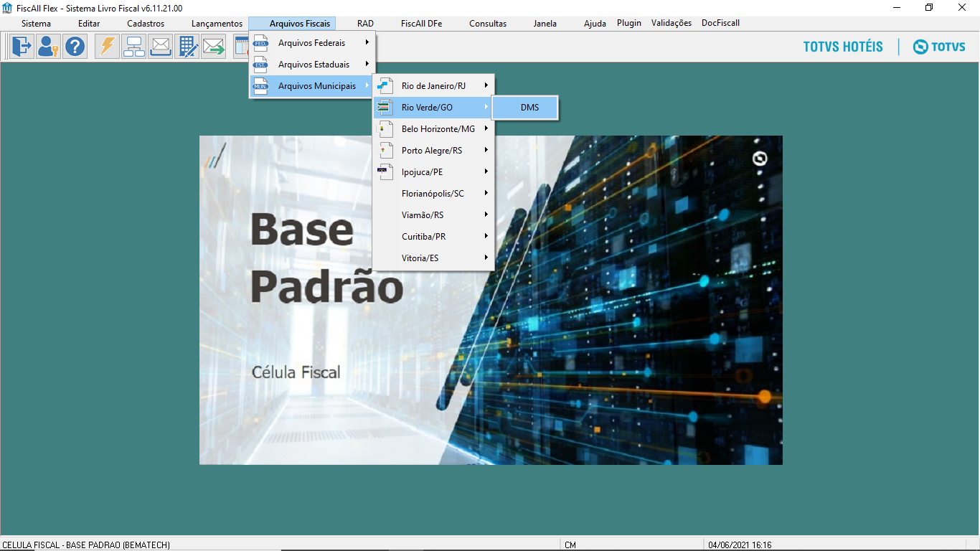Click the TOTVS logo at top right

click(x=939, y=47)
